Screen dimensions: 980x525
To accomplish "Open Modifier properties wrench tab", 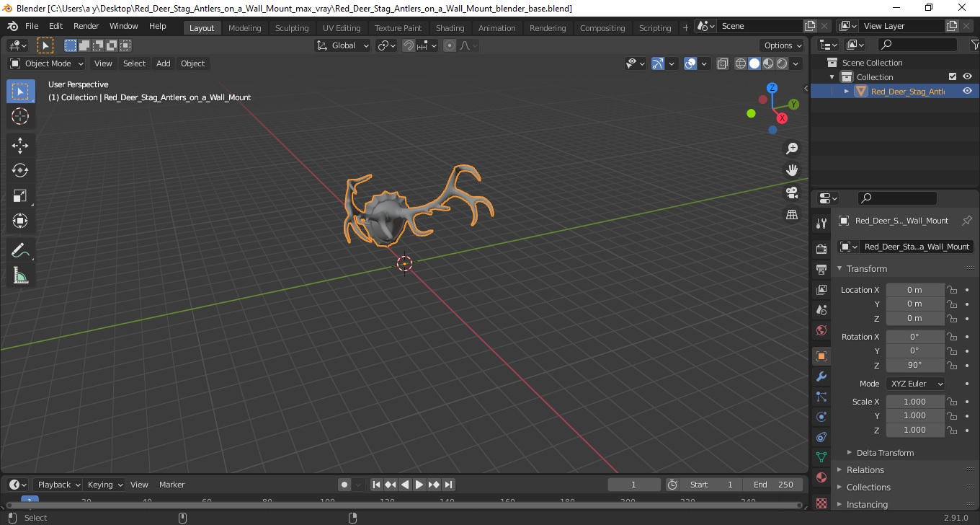I will click(821, 376).
